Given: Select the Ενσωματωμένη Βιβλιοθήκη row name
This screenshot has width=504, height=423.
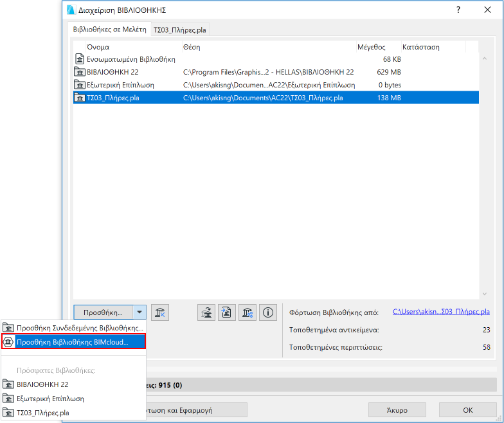Looking at the screenshot, I should pyautogui.click(x=131, y=59).
